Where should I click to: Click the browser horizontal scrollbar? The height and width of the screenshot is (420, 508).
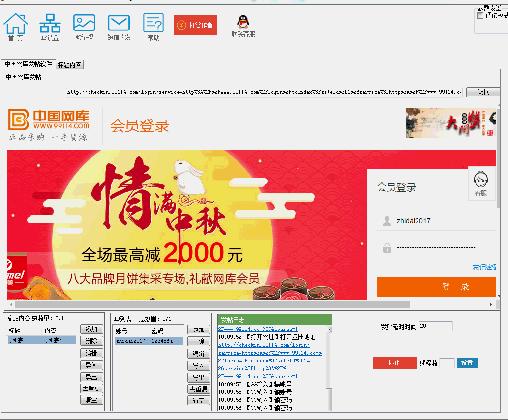[212, 304]
